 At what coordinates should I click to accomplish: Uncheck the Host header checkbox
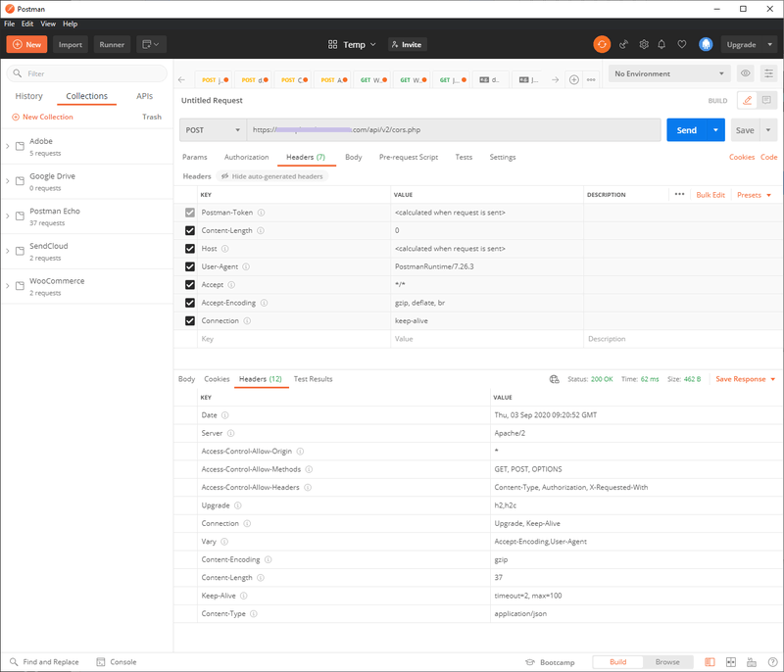[190, 249]
